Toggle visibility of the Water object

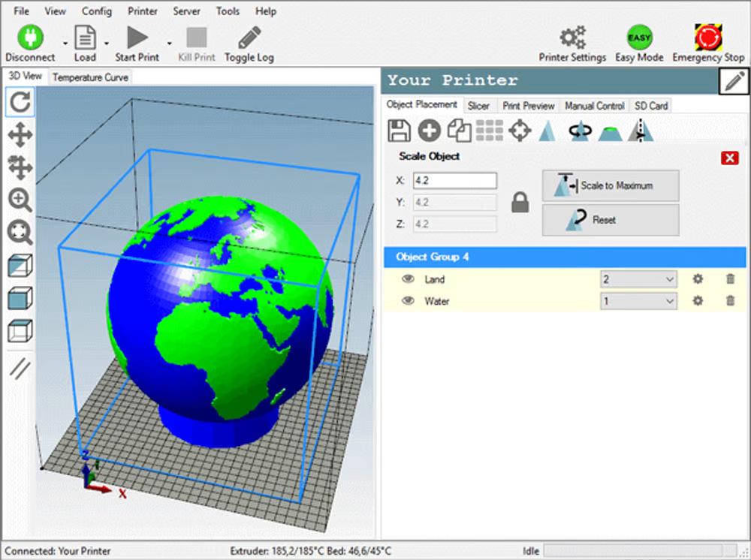click(x=408, y=301)
